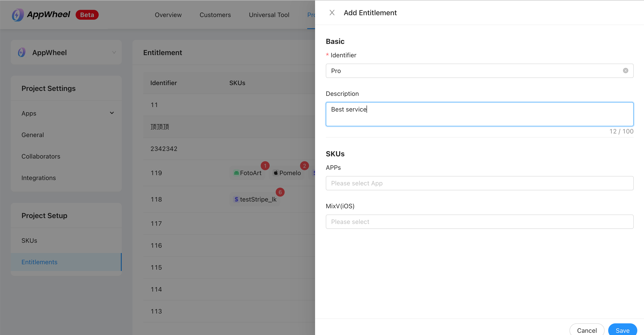Screen dimensions: 644x335
Task: Open the AppWheel project selector dropdown
Action: point(66,53)
